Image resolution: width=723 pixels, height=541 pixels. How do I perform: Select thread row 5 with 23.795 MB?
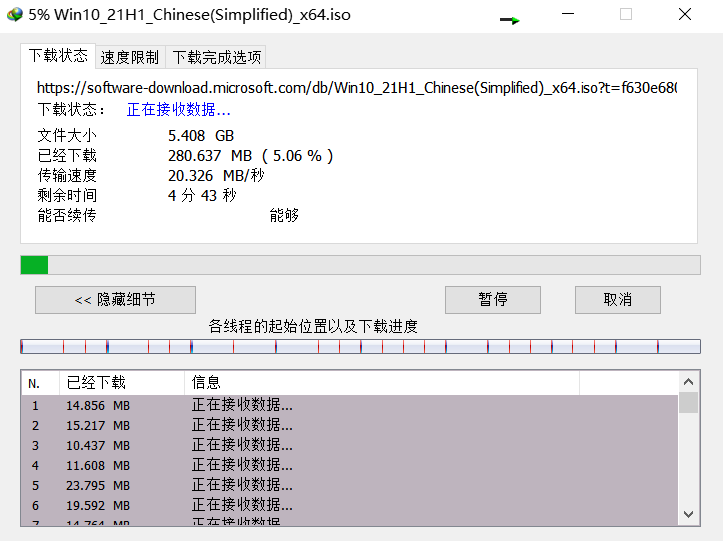pyautogui.click(x=350, y=486)
